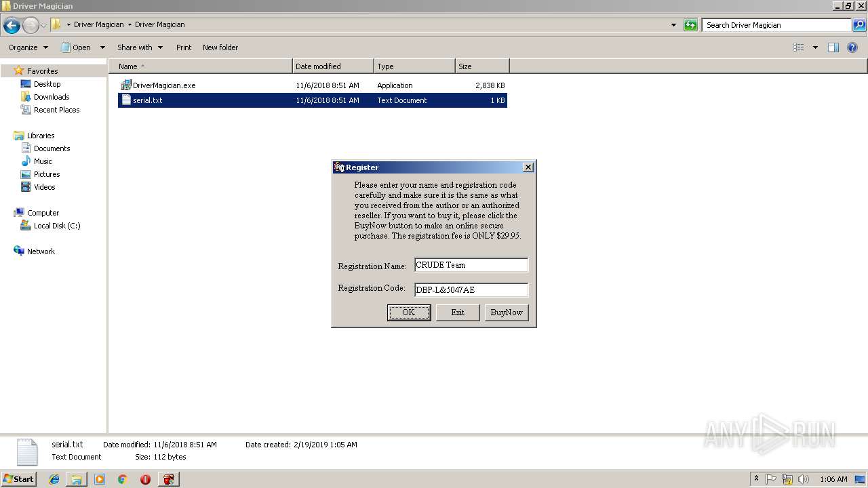This screenshot has height=488, width=868.
Task: Launch Chrome from the taskbar
Action: (123, 479)
